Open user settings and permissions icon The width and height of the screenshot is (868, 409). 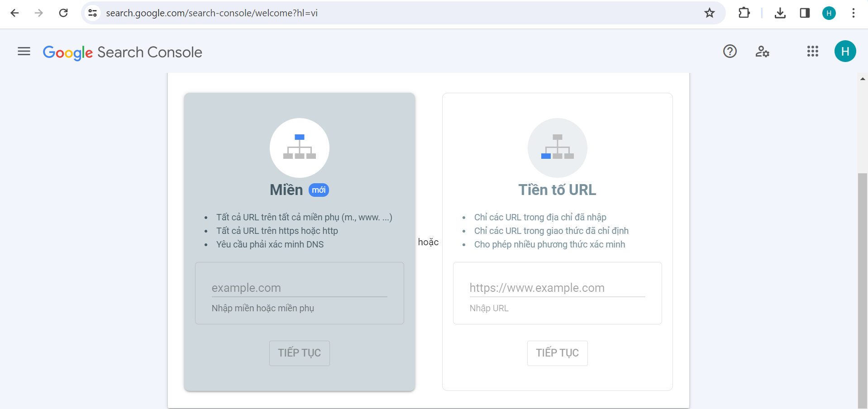[x=762, y=52]
